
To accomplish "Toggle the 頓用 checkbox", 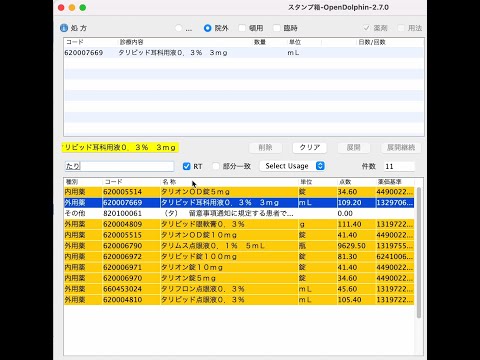I will tap(242, 28).
